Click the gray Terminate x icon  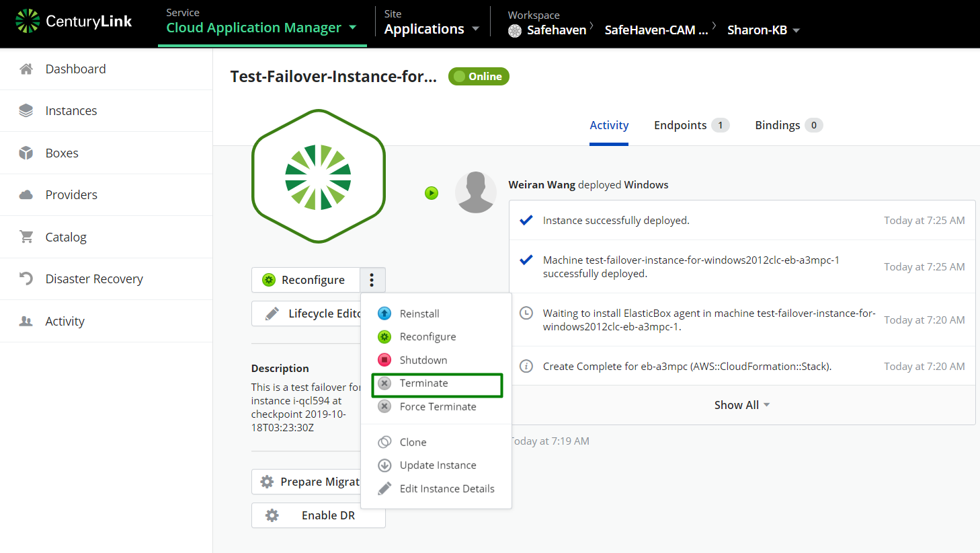(x=384, y=383)
